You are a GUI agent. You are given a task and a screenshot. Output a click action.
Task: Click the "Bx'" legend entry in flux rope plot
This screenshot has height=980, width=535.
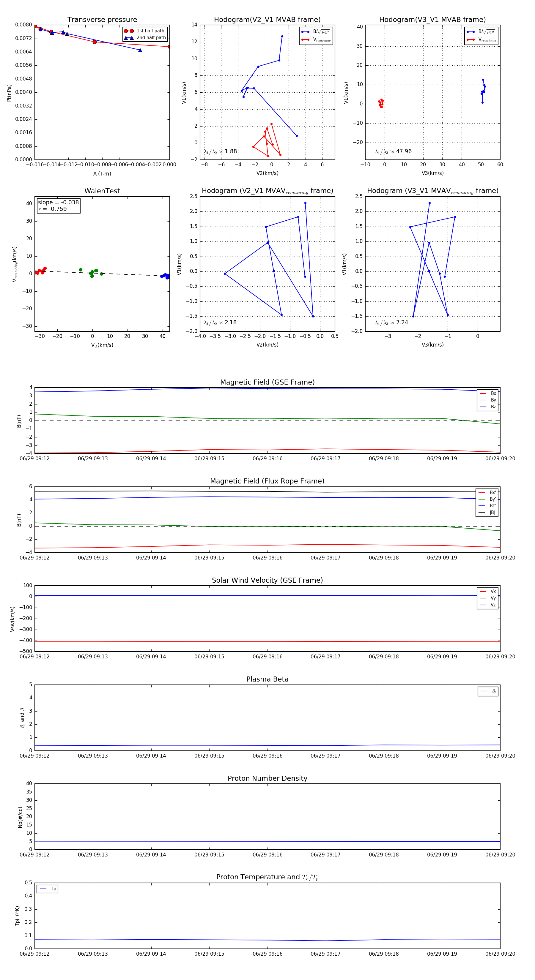(x=487, y=493)
